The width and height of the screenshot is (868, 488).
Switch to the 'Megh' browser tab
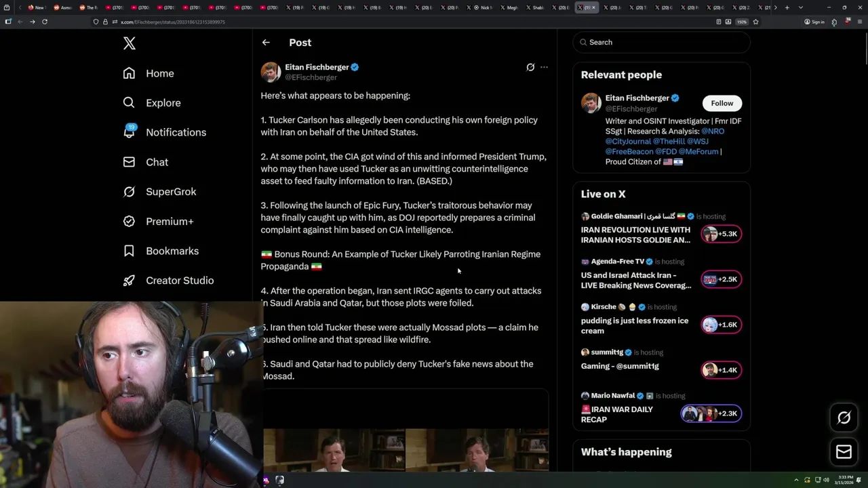pos(509,7)
